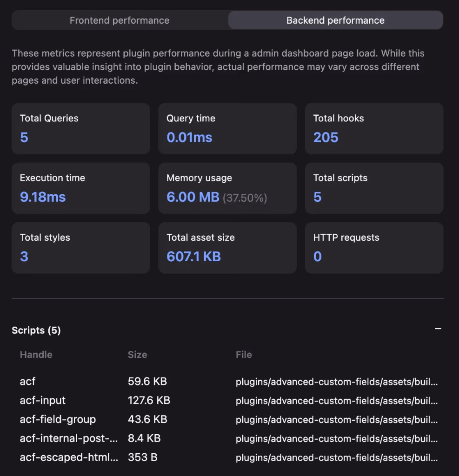Click the Scripts (5) section header

coord(36,331)
